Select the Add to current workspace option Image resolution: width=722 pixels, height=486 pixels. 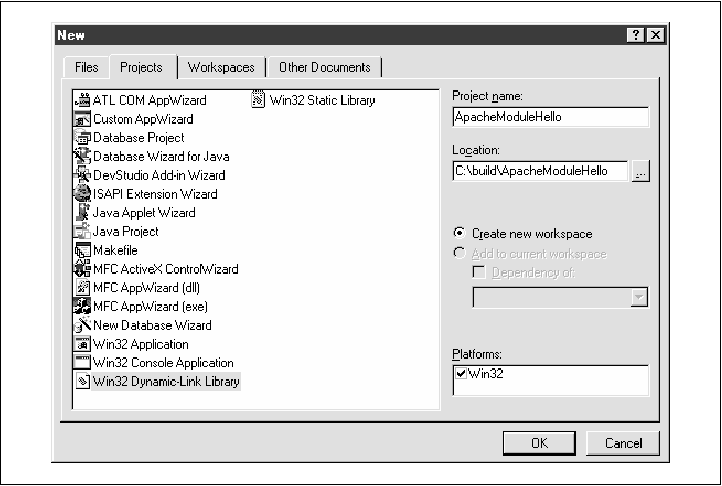460,254
